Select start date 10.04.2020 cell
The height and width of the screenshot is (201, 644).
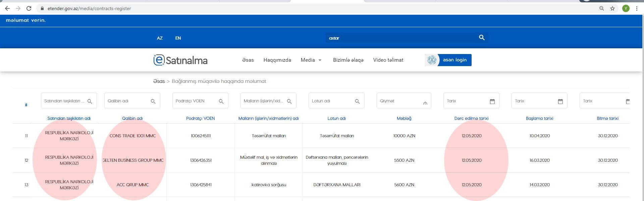[x=539, y=136]
